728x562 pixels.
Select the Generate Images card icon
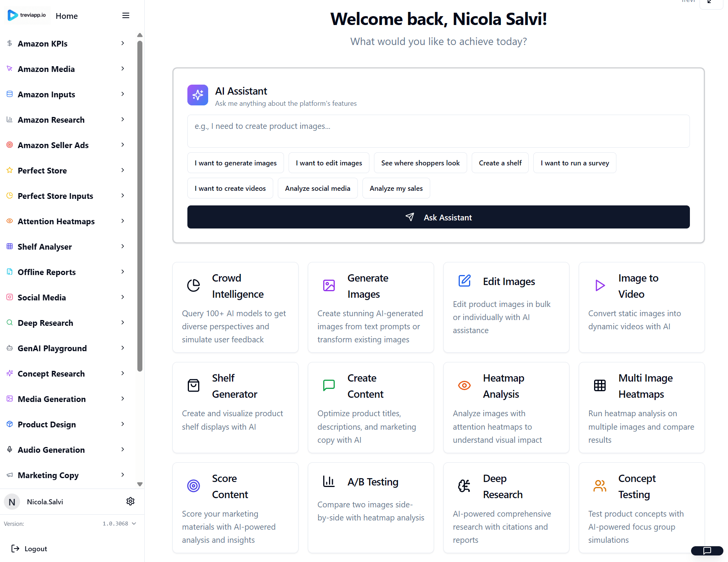(x=329, y=285)
